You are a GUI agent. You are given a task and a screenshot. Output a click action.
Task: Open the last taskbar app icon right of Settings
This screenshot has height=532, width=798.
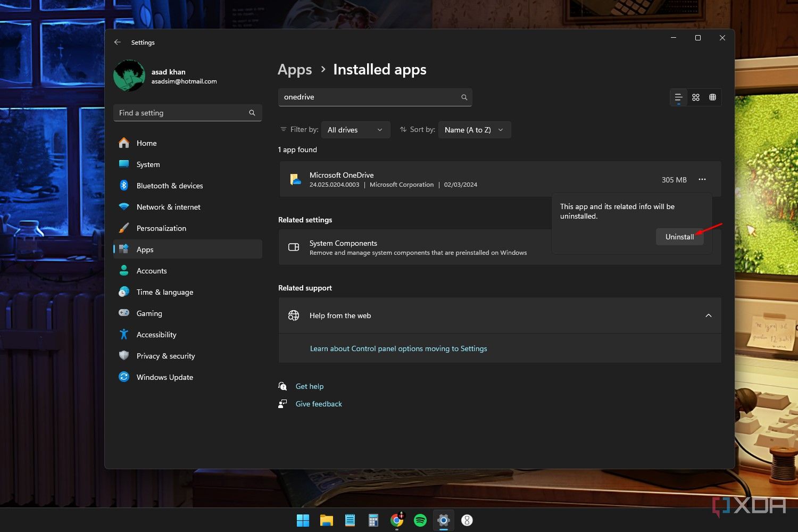467,520
